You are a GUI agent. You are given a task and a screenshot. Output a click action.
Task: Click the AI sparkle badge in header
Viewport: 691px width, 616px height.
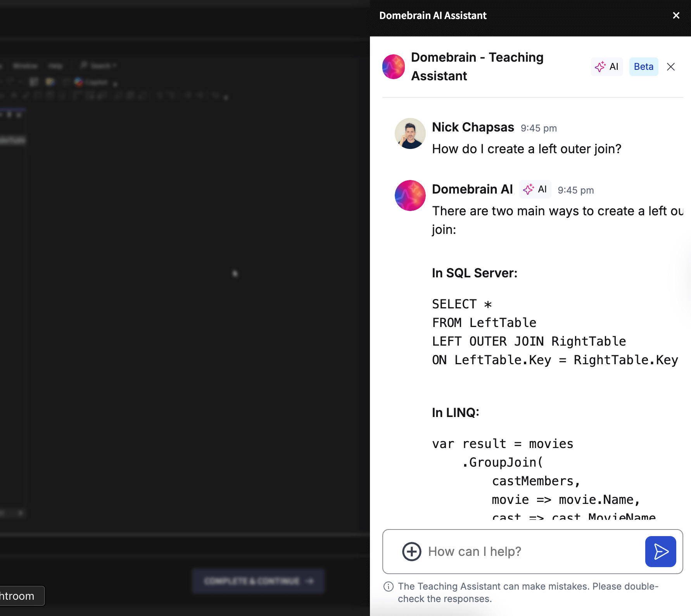(607, 67)
